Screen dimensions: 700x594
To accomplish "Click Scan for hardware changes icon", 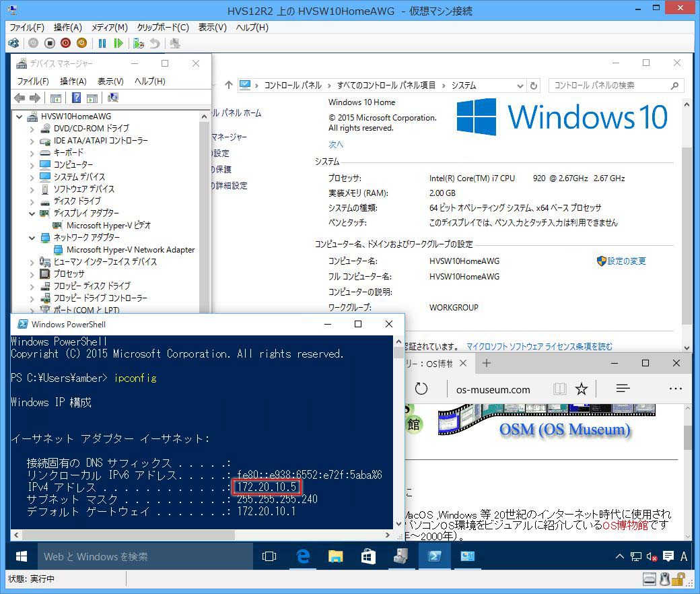I will point(113,98).
